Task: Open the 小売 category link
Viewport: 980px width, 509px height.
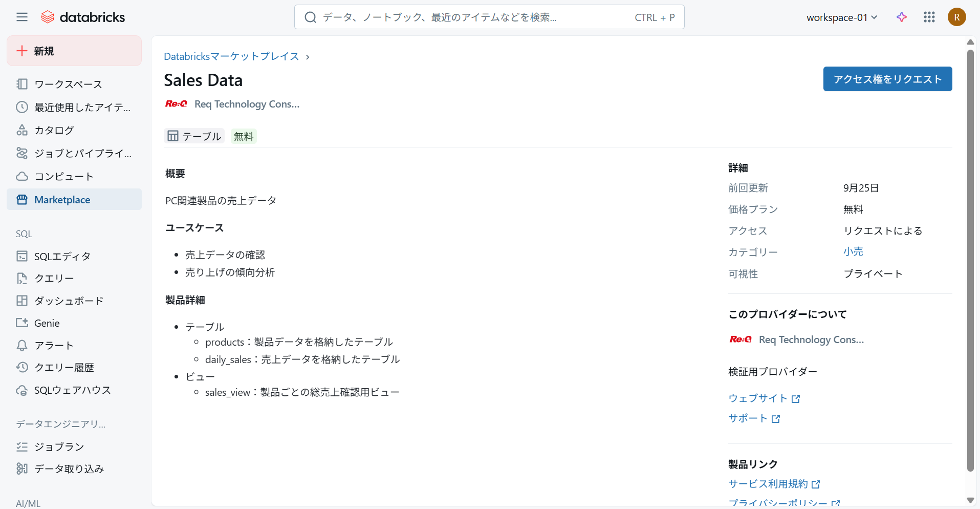Action: tap(853, 251)
